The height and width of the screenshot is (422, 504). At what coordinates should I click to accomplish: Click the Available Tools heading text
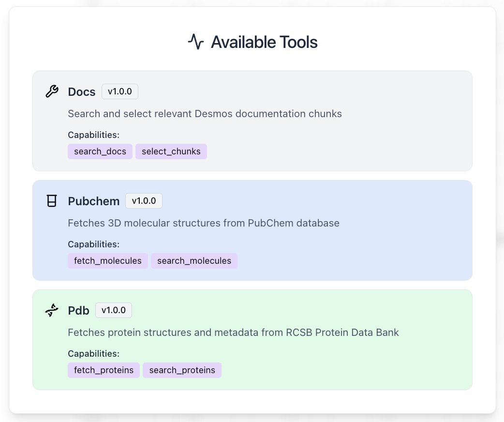[264, 43]
